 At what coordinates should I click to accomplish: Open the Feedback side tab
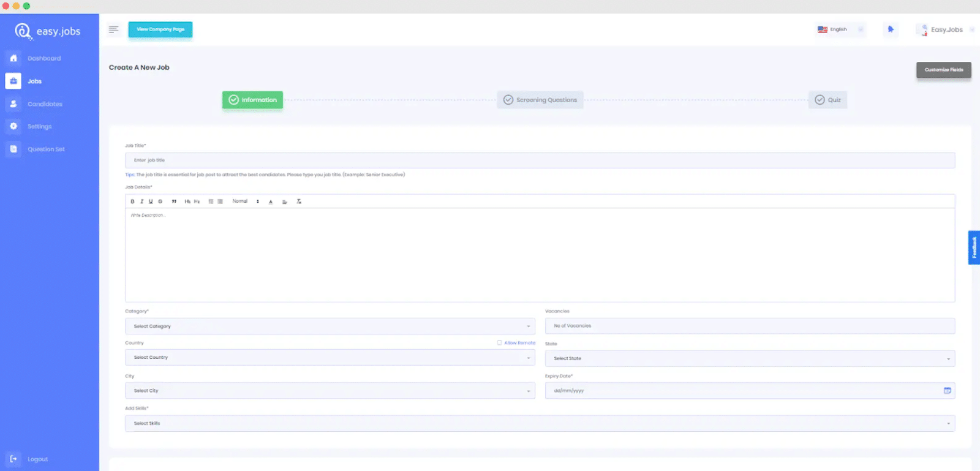pos(974,247)
